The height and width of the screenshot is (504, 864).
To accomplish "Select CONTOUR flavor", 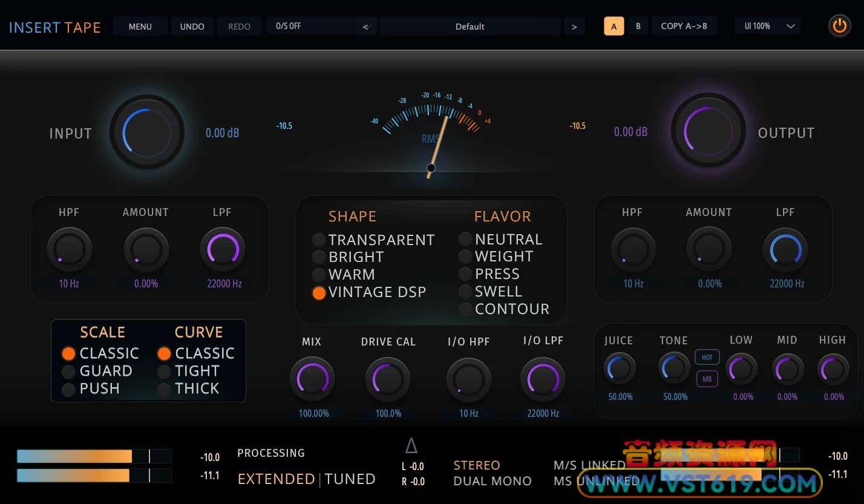I will pos(504,309).
